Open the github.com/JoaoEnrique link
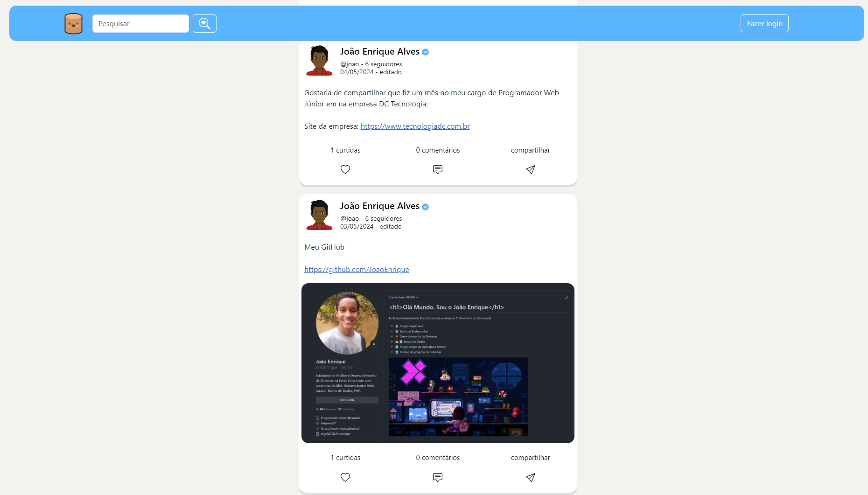This screenshot has height=495, width=868. (357, 270)
